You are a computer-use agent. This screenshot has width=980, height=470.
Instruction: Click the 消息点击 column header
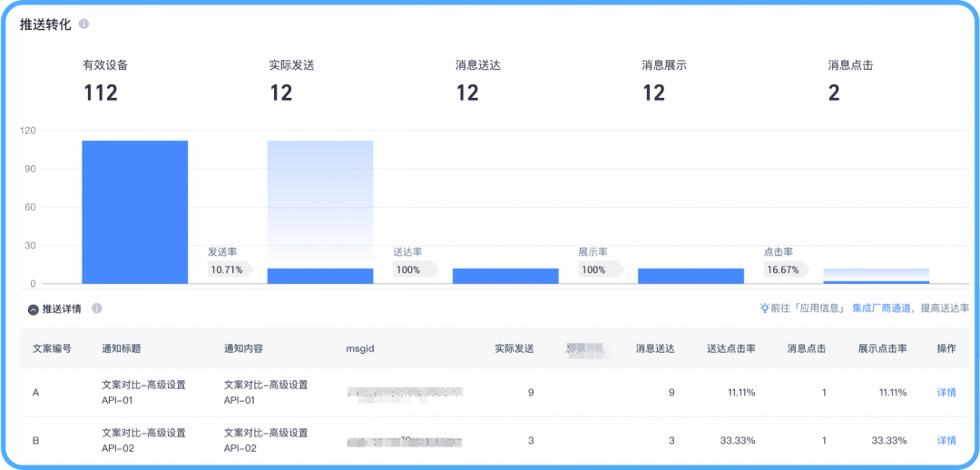point(807,348)
